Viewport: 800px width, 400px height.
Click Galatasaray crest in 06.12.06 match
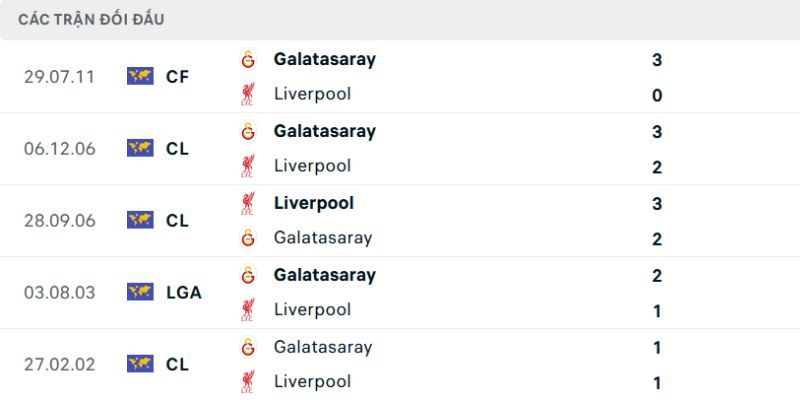click(x=247, y=131)
